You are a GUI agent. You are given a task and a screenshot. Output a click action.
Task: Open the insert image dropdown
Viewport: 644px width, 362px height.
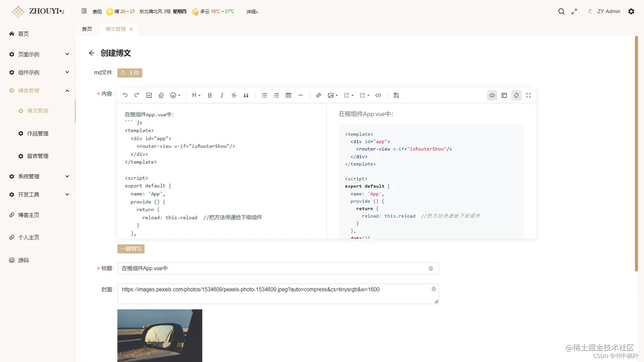(x=333, y=95)
